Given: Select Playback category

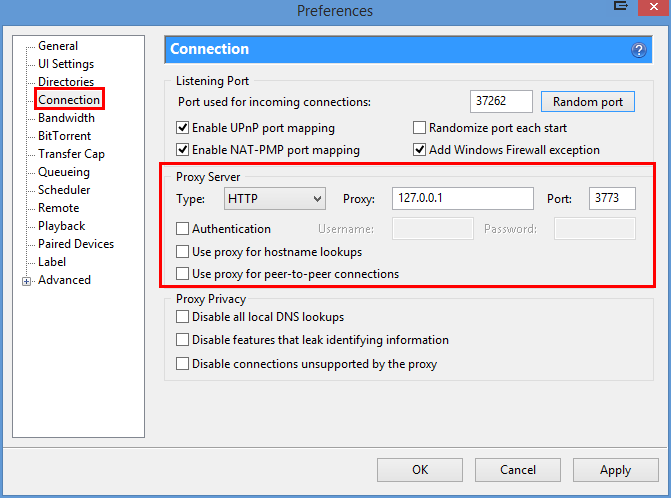Looking at the screenshot, I should [x=62, y=226].
